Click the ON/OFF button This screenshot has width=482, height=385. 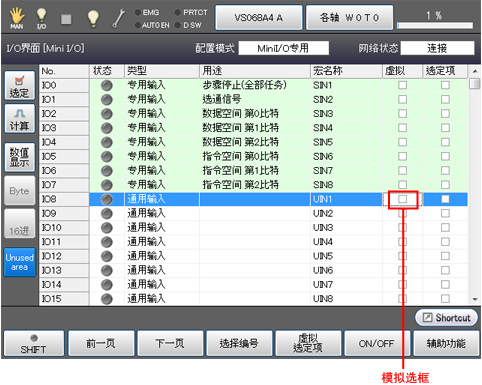[377, 343]
